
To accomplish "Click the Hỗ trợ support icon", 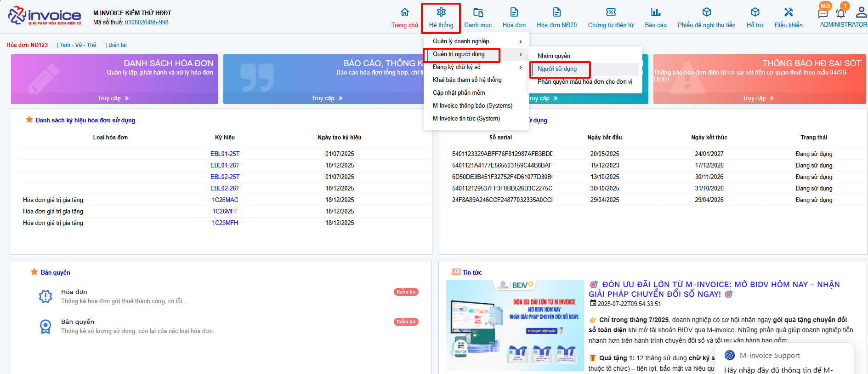I will 755,12.
